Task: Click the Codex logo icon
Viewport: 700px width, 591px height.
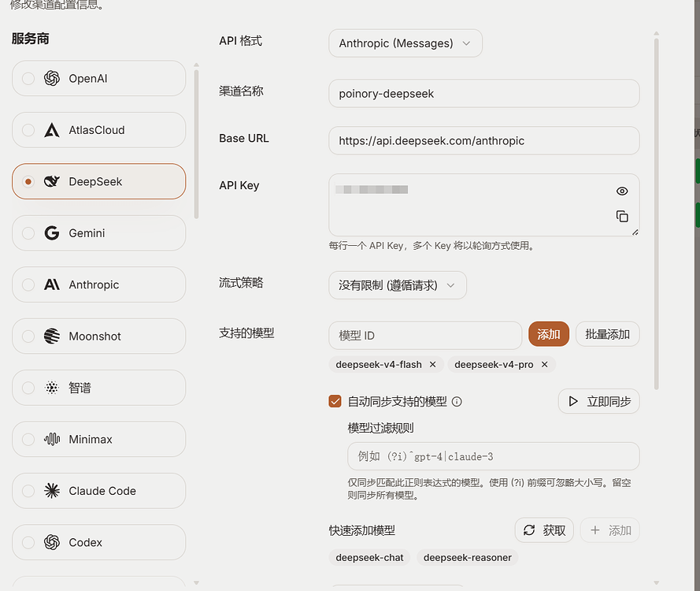Action: coord(52,542)
